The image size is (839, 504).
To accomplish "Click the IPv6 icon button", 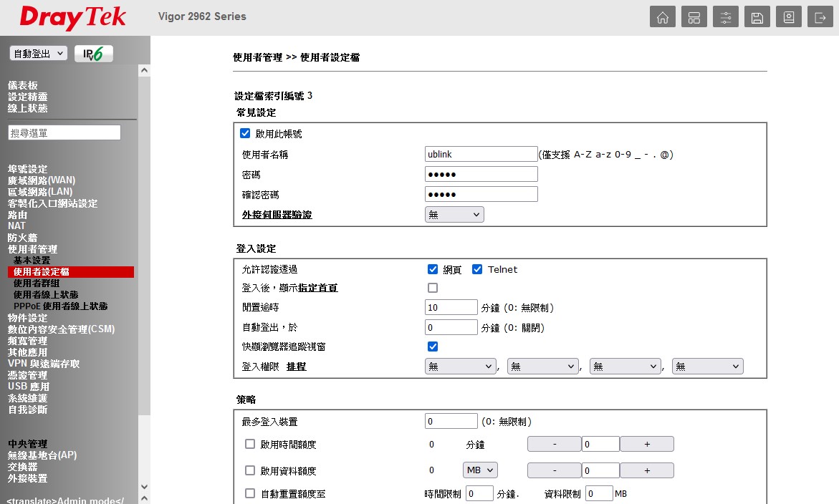I will 94,54.
